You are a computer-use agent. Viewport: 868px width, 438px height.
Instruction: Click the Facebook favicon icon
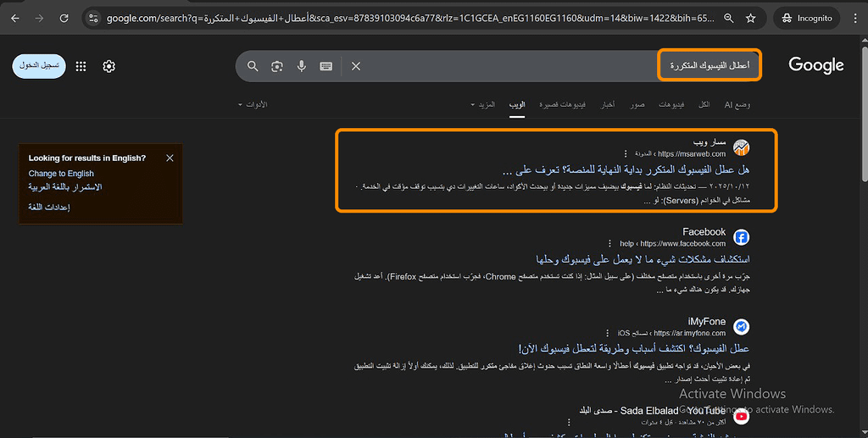pyautogui.click(x=741, y=237)
